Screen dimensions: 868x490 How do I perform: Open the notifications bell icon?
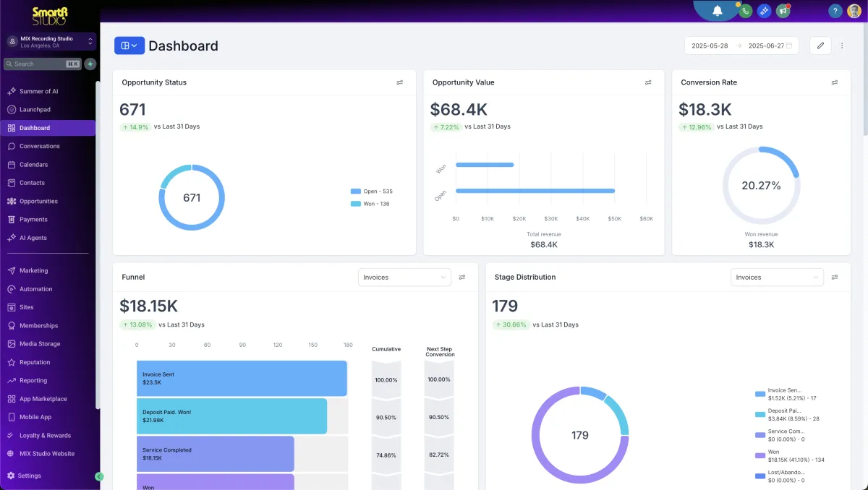(717, 9)
